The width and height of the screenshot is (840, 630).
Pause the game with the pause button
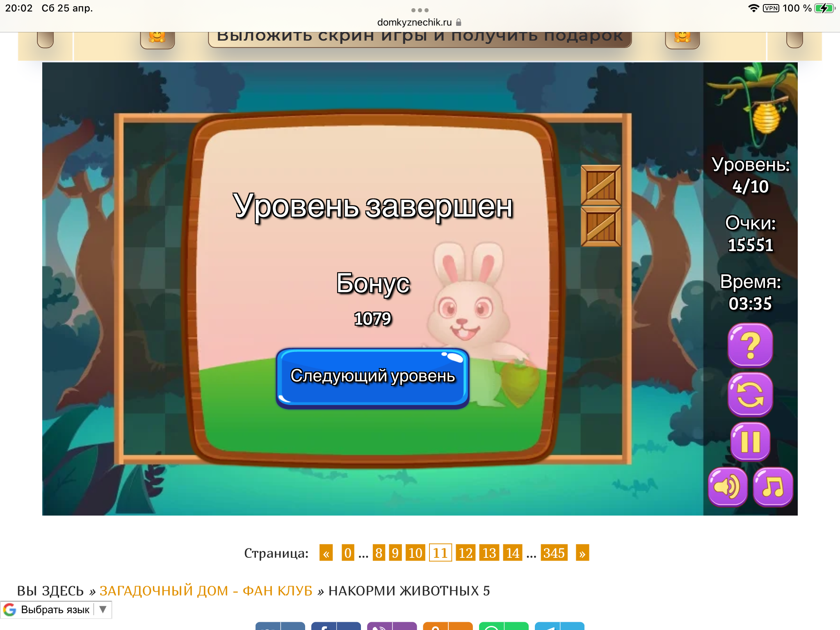click(x=750, y=442)
